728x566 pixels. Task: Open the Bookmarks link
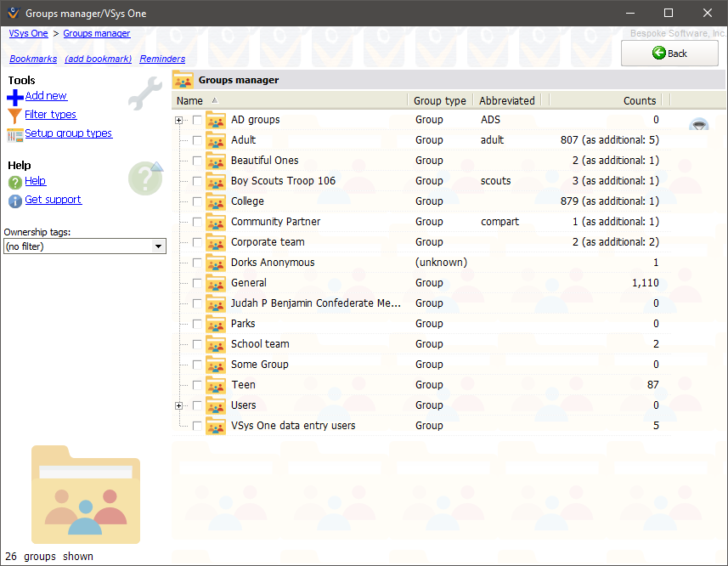point(33,59)
